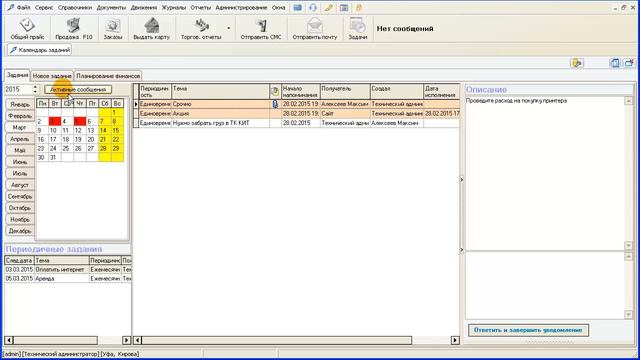Open the Заказы orders toolbar button
The image size is (640, 360).
coord(113,29)
